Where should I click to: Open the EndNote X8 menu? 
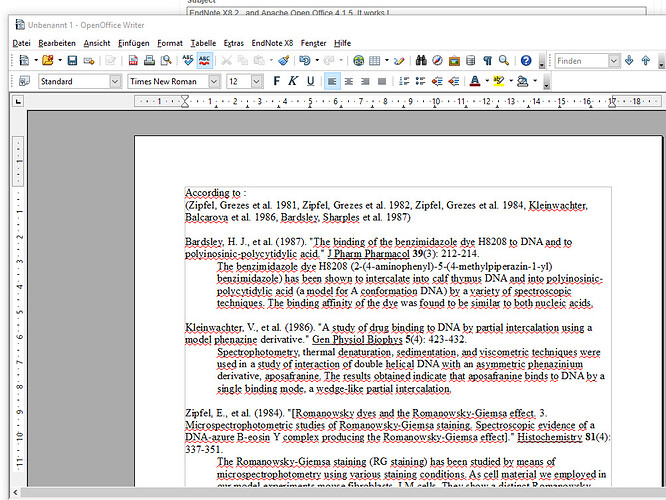(272, 43)
